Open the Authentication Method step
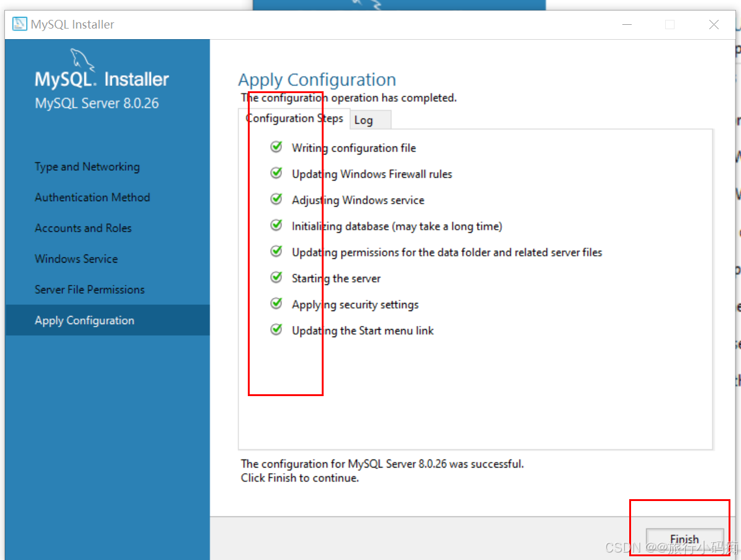The width and height of the screenshot is (741, 560). pos(92,197)
